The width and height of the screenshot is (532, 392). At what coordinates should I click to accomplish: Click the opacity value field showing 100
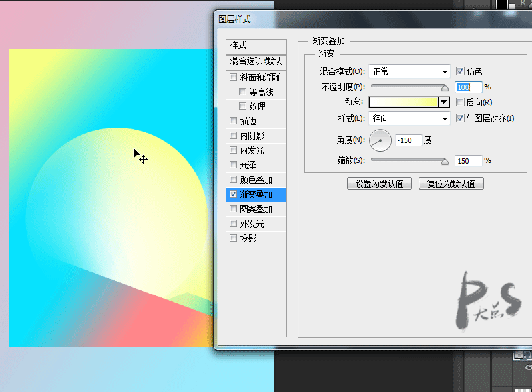point(468,87)
